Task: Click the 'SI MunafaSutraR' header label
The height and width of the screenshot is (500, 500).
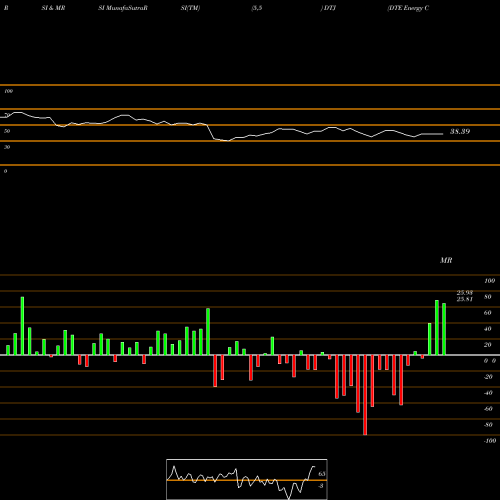Action: point(123,8)
